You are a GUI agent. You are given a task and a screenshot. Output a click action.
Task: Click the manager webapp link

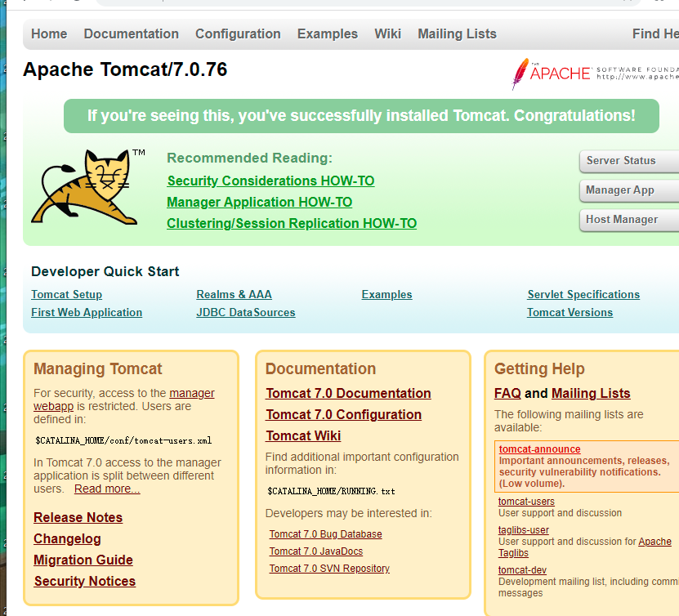click(191, 393)
